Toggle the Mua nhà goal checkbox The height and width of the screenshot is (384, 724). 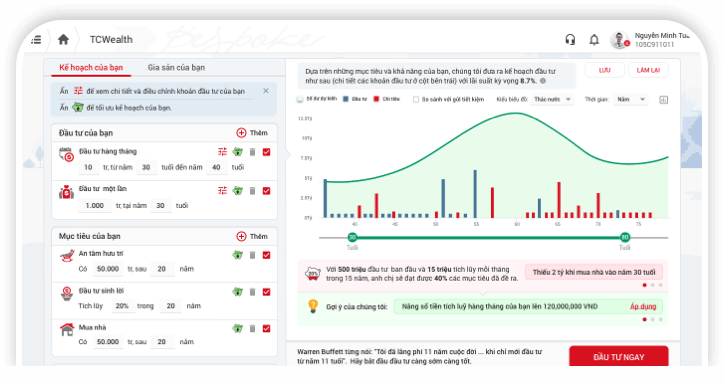(x=266, y=329)
